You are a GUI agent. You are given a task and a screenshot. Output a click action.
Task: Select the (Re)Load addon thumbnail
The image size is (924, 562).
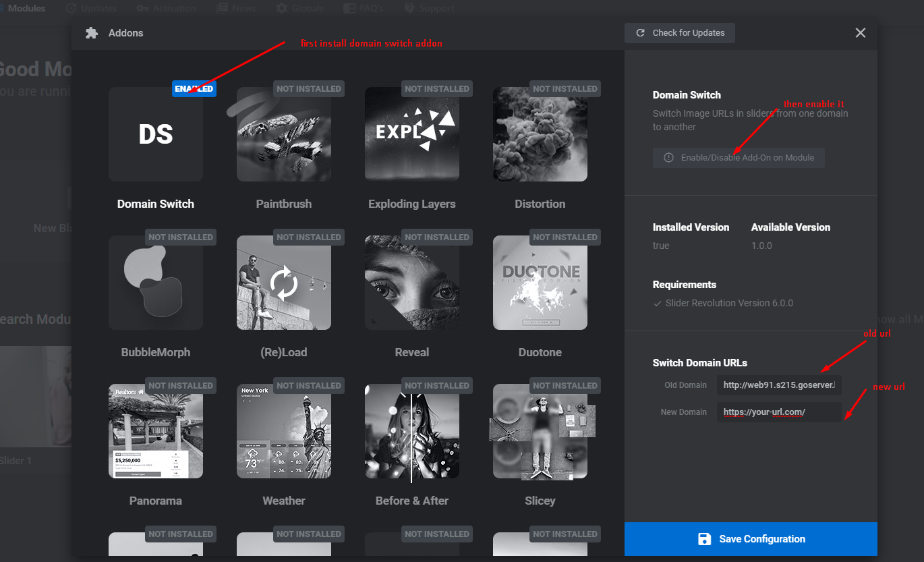tap(284, 283)
